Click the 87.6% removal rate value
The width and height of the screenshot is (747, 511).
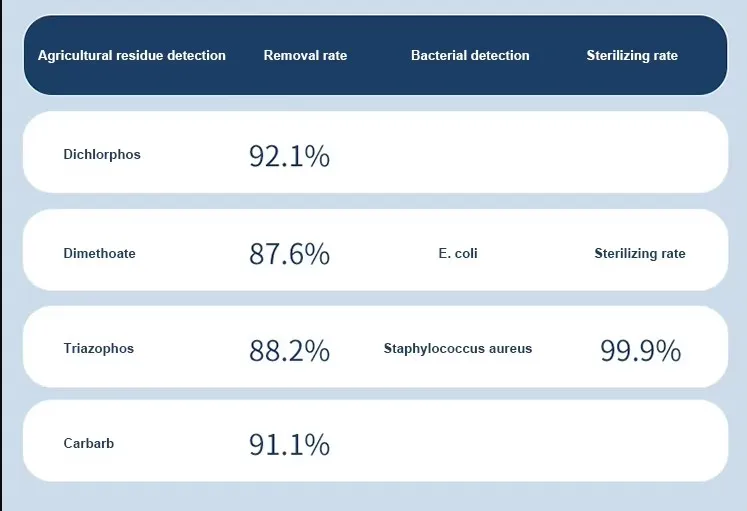click(289, 254)
